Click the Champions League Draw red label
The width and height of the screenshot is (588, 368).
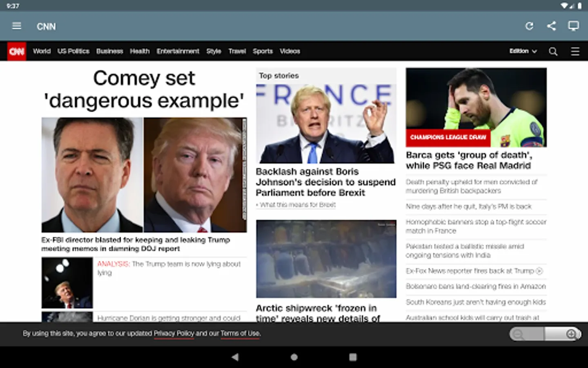(448, 137)
